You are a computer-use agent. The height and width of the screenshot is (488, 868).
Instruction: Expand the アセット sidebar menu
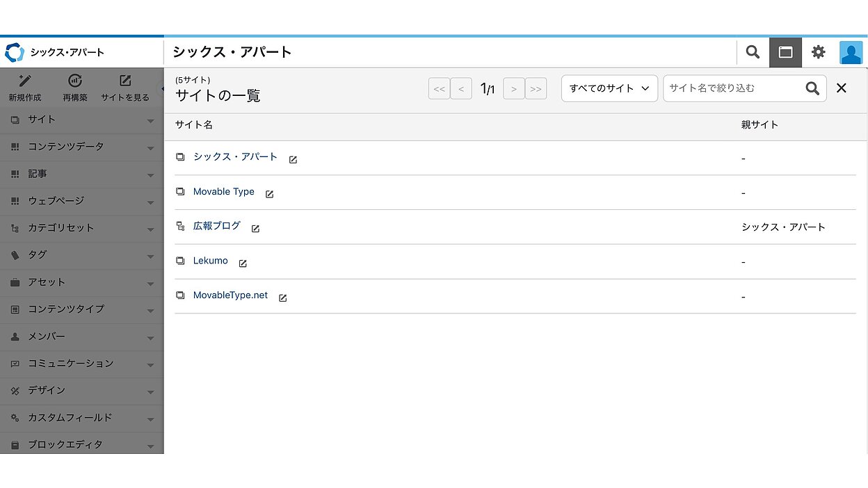pos(81,282)
